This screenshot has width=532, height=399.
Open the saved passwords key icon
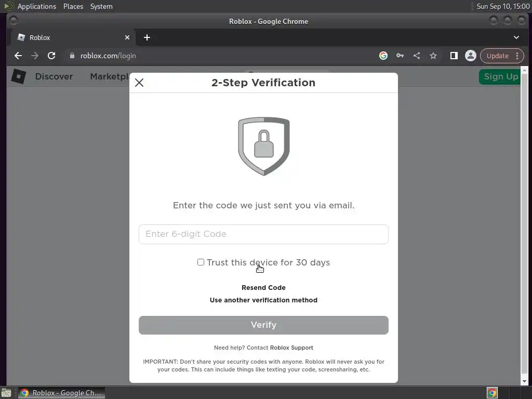[x=400, y=56]
